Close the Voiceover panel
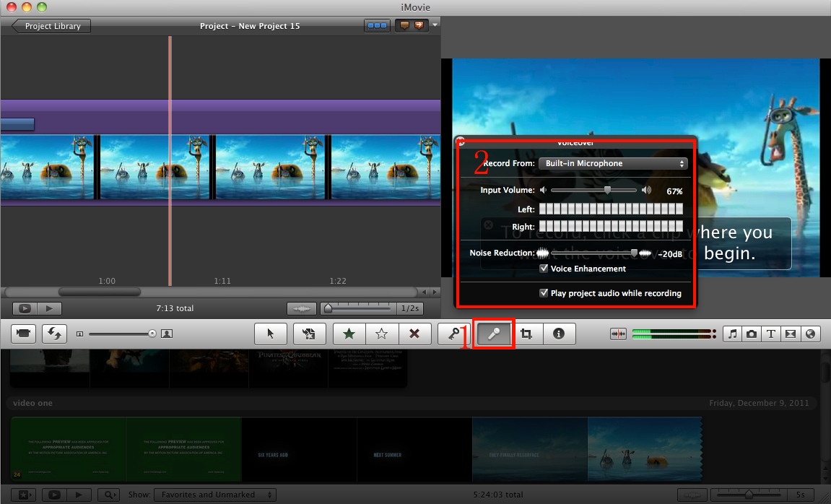Image resolution: width=831 pixels, height=504 pixels. [x=461, y=142]
